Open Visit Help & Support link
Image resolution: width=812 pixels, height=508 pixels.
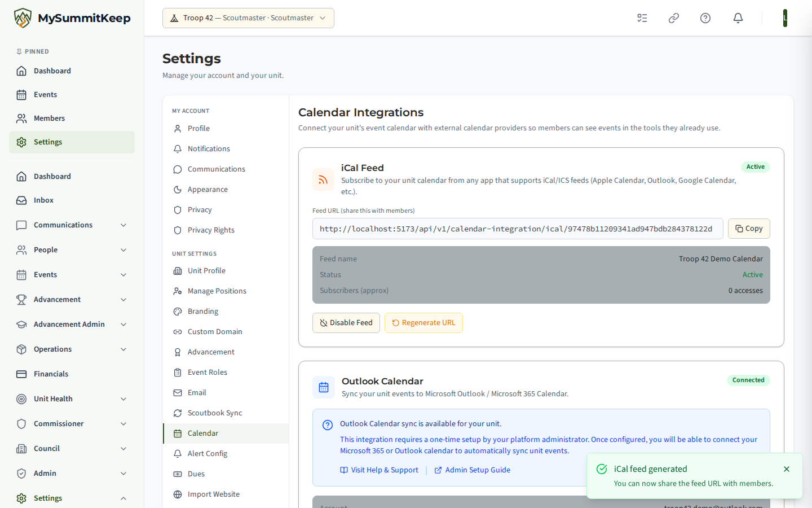pos(379,470)
